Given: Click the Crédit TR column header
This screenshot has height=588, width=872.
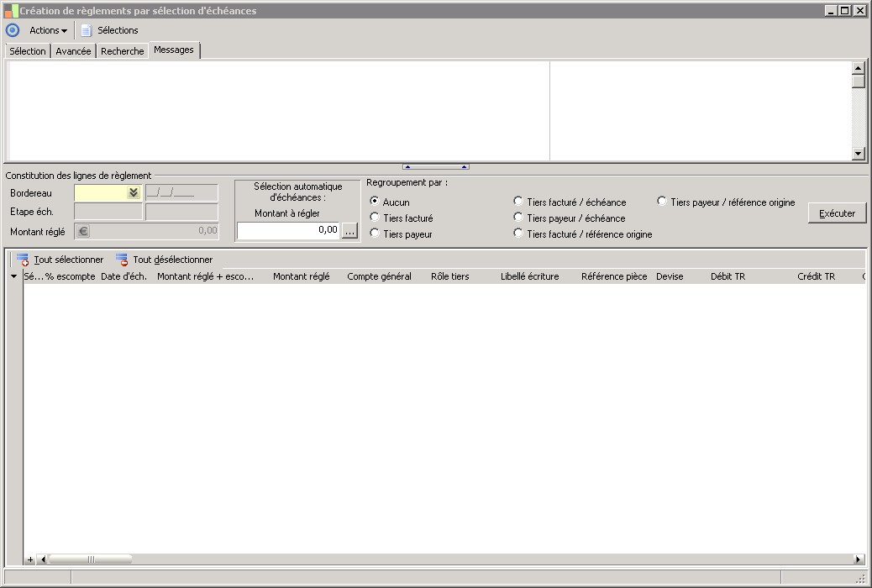Looking at the screenshot, I should click(x=816, y=276).
